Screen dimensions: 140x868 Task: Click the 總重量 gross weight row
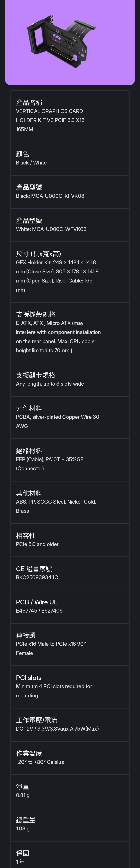(70, 824)
